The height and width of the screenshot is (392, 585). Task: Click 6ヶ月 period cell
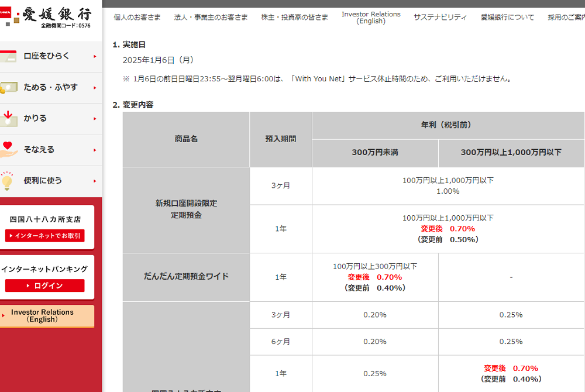click(x=281, y=342)
